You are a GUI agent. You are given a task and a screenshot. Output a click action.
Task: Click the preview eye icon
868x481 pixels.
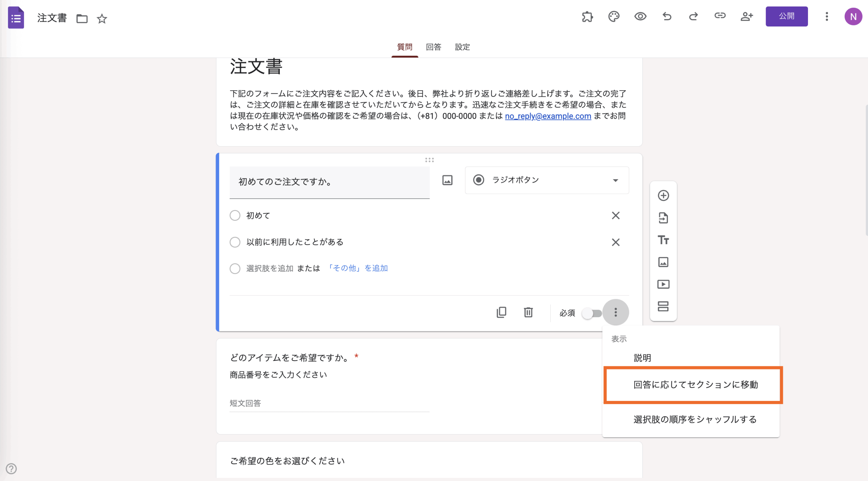point(640,16)
